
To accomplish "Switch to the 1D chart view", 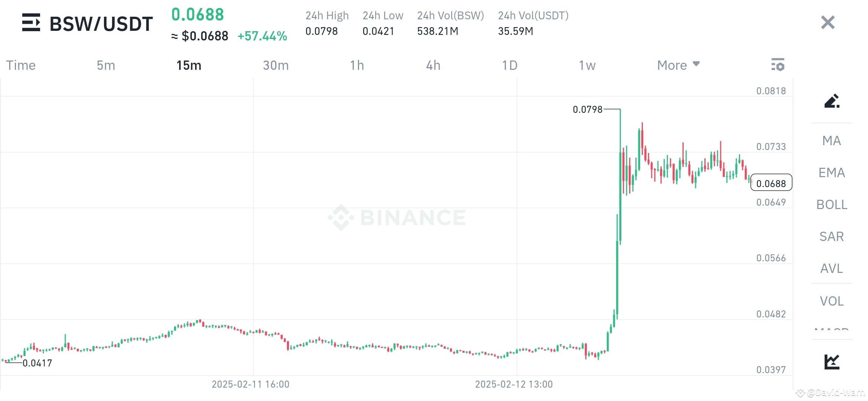I will [510, 65].
